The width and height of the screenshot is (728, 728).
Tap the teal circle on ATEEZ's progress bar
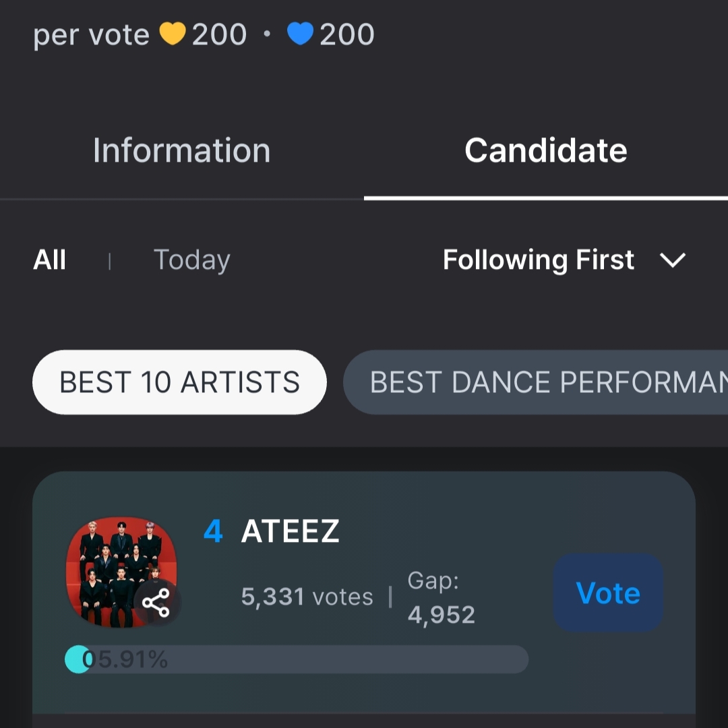78,659
